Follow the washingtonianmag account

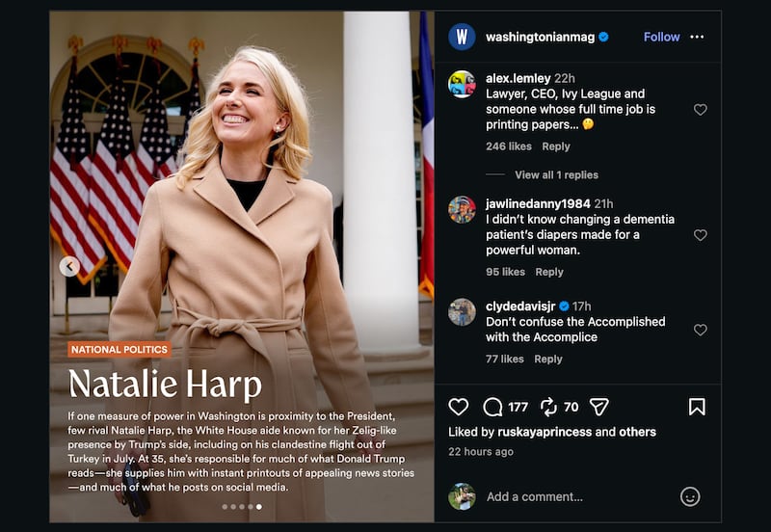tap(661, 37)
